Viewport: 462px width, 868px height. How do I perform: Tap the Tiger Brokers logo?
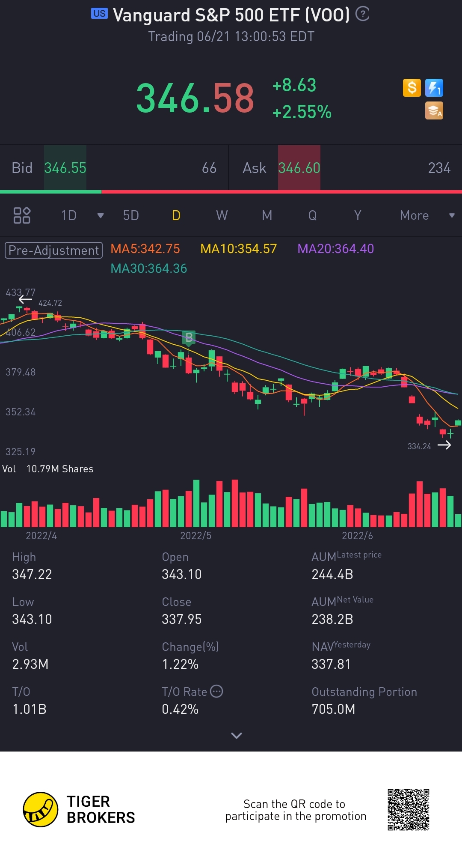point(79,809)
